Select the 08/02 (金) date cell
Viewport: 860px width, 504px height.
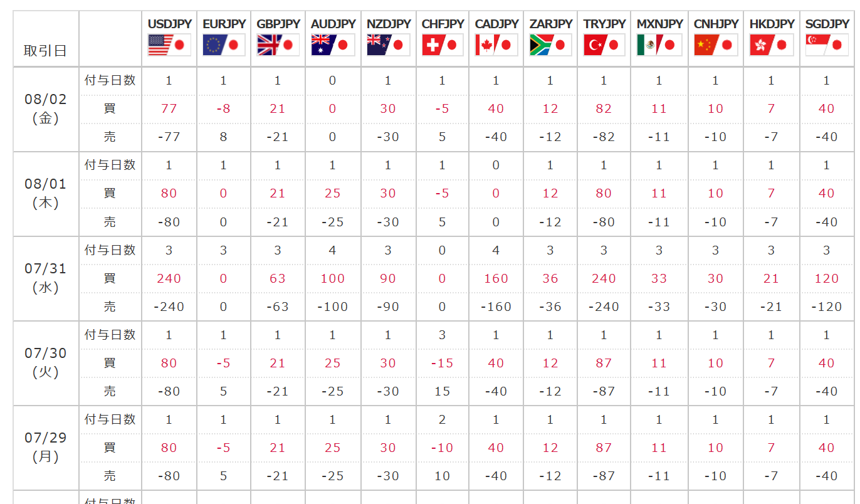(46, 109)
